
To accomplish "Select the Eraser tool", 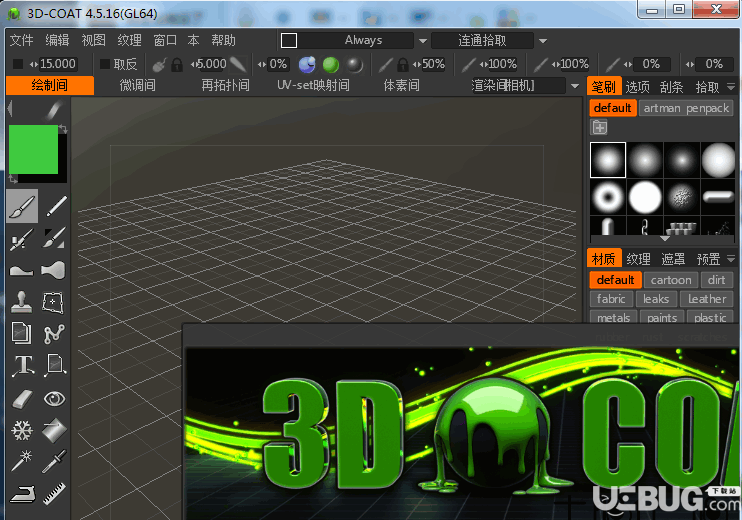I will (22, 399).
